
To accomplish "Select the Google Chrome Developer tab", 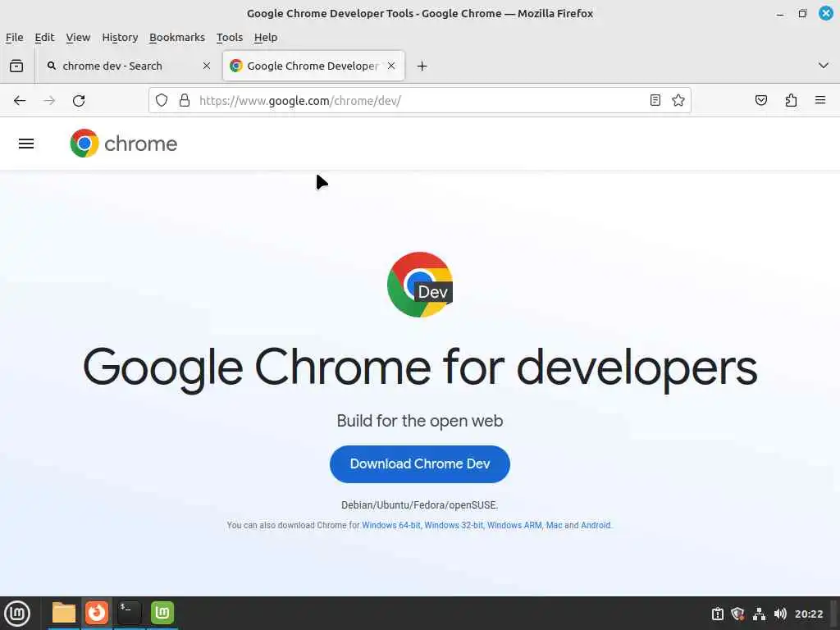I will [x=313, y=66].
